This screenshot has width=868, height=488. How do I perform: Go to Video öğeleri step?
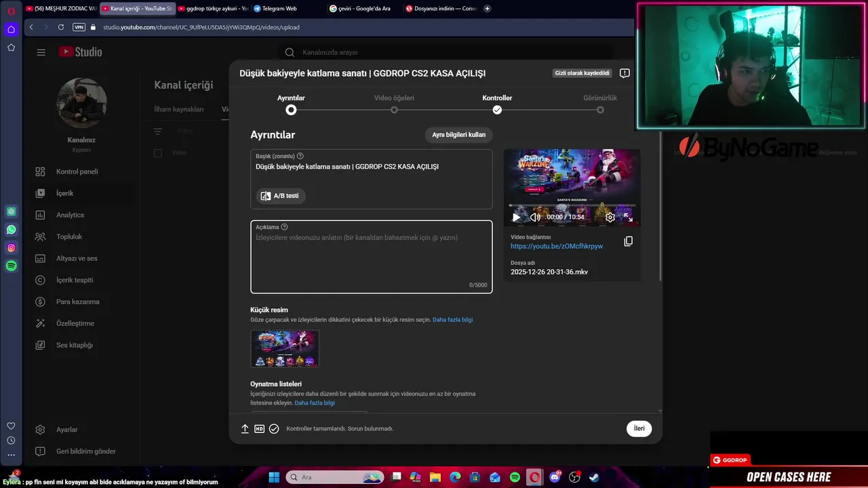[394, 104]
